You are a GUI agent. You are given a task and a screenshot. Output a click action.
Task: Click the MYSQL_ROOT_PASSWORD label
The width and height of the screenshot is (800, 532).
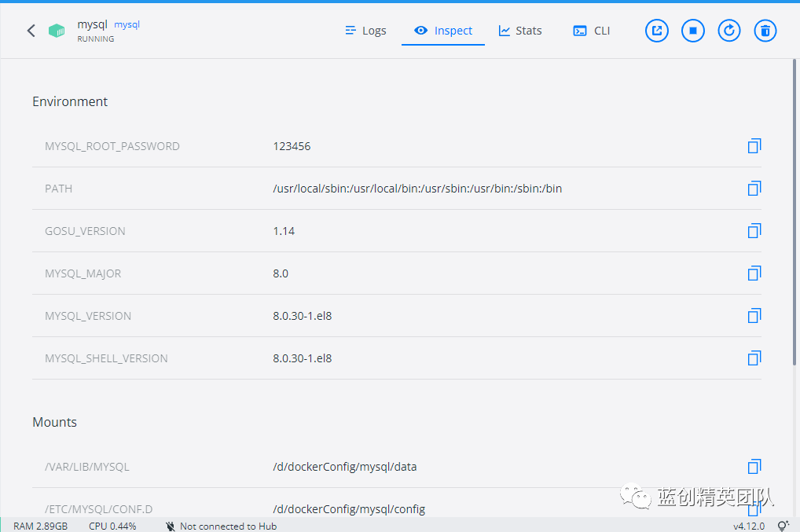click(x=112, y=146)
